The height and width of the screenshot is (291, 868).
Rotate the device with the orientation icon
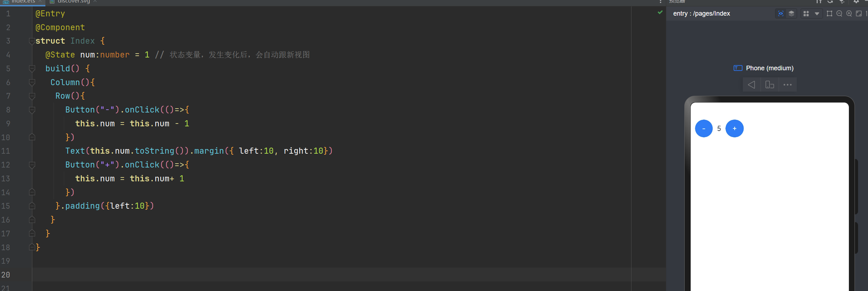[770, 85]
